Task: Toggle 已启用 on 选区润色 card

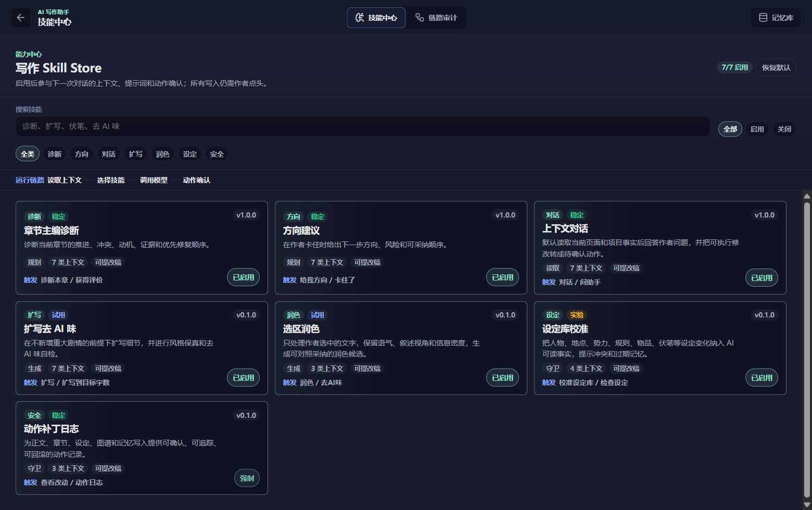Action: [x=502, y=378]
